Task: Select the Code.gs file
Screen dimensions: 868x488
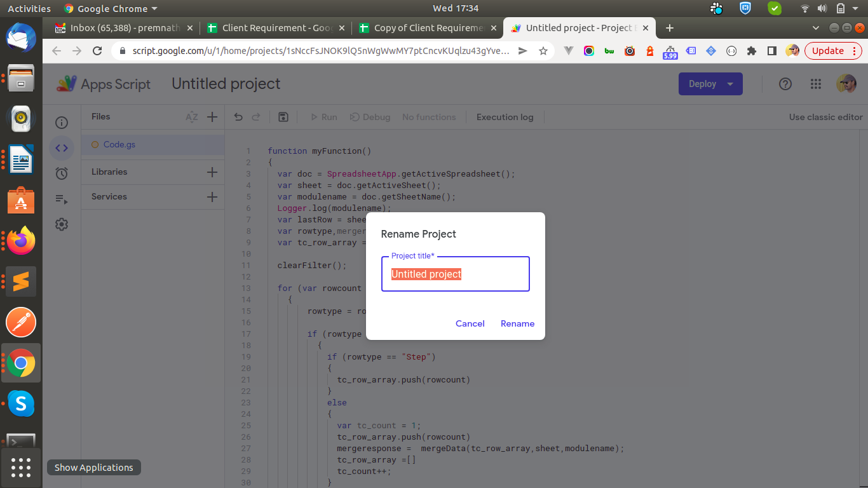Action: pyautogui.click(x=153, y=145)
